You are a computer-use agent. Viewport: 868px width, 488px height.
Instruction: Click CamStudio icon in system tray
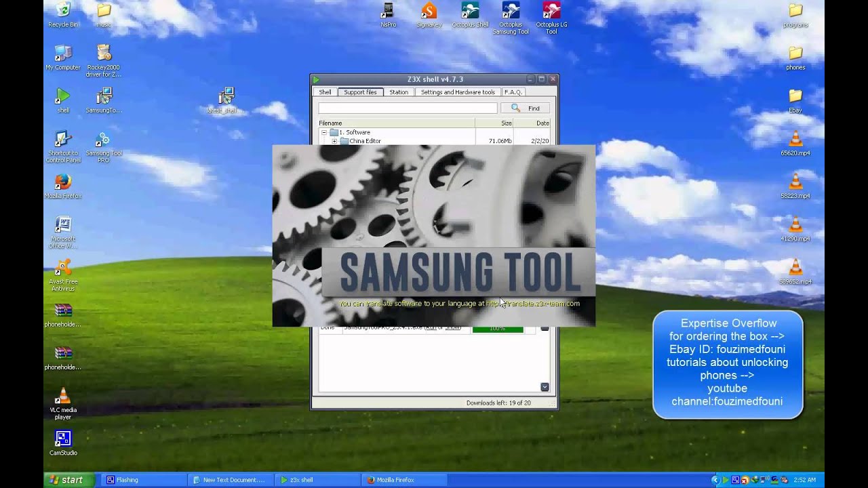[735, 480]
